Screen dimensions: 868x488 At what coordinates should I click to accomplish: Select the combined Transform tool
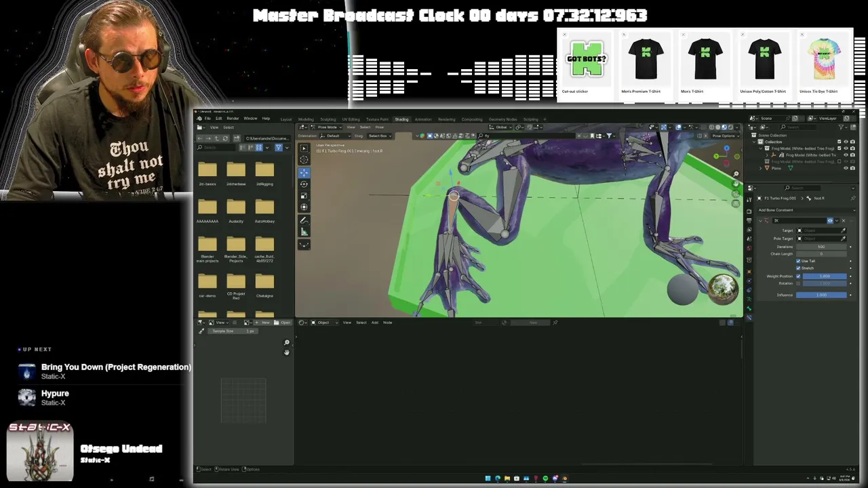coord(304,207)
